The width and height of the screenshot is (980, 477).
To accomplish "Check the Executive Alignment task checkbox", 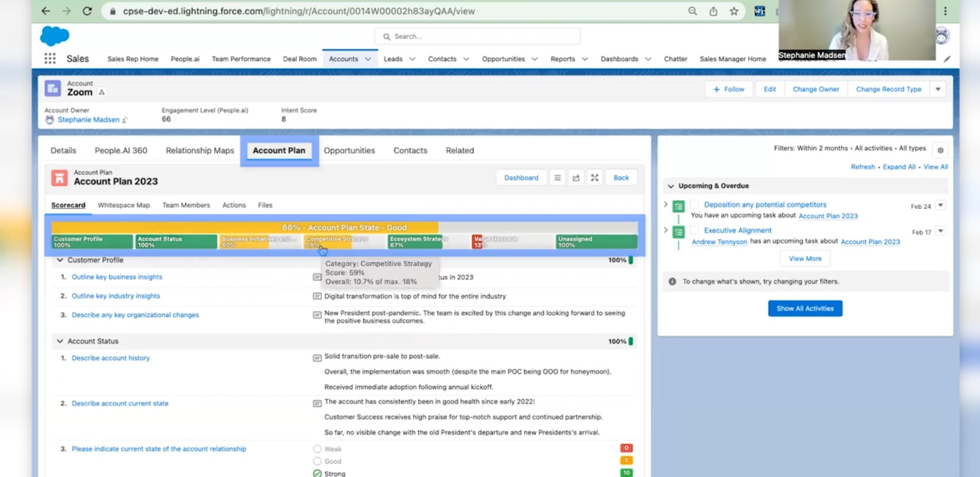I will coord(694,230).
